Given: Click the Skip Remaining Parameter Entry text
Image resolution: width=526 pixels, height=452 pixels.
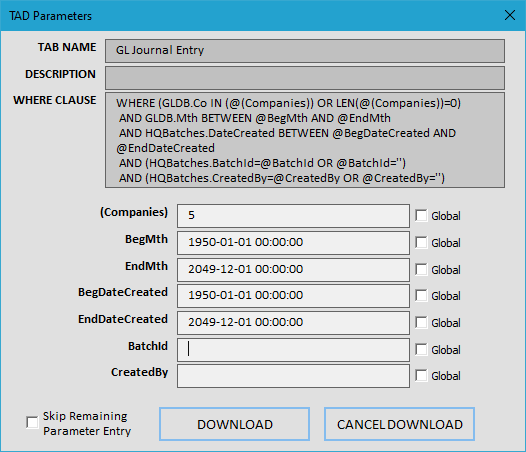Looking at the screenshot, I should point(87,423).
